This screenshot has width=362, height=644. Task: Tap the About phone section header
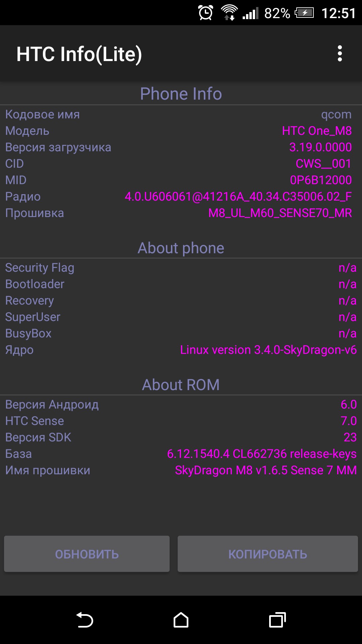(181, 248)
